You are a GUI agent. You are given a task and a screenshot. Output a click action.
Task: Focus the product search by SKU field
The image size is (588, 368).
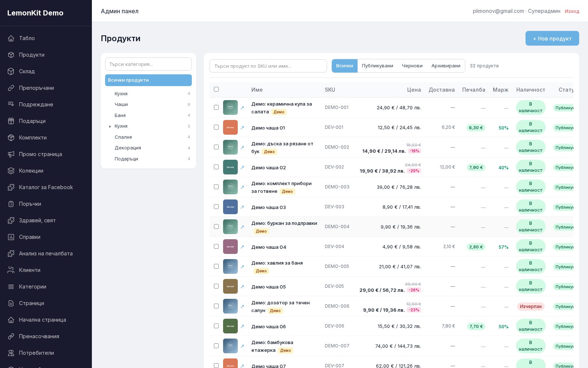point(268,66)
